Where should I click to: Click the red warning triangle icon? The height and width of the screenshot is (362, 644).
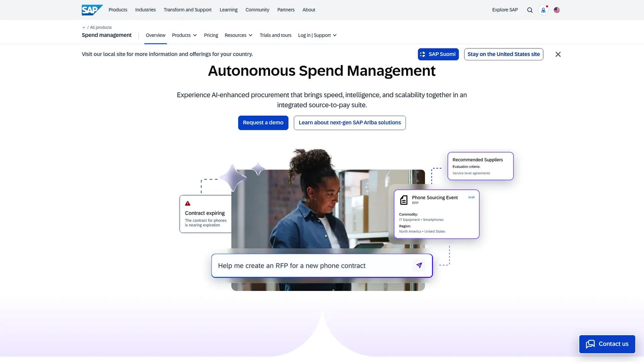point(188,203)
